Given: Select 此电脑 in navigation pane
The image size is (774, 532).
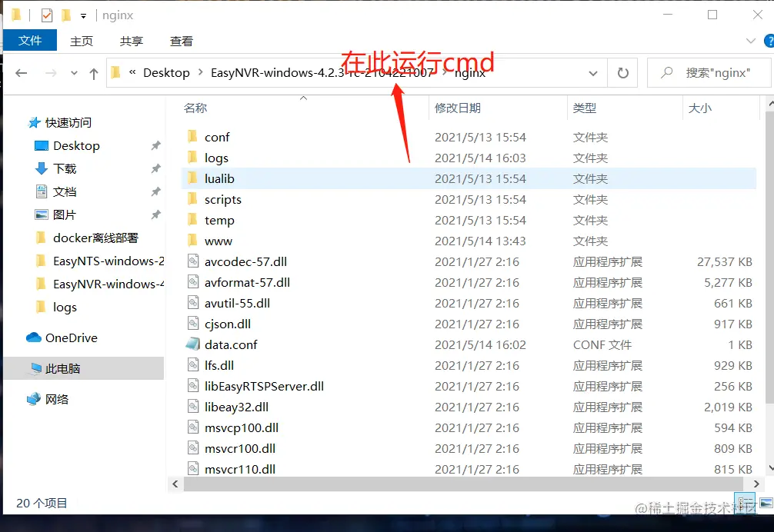Looking at the screenshot, I should [62, 368].
